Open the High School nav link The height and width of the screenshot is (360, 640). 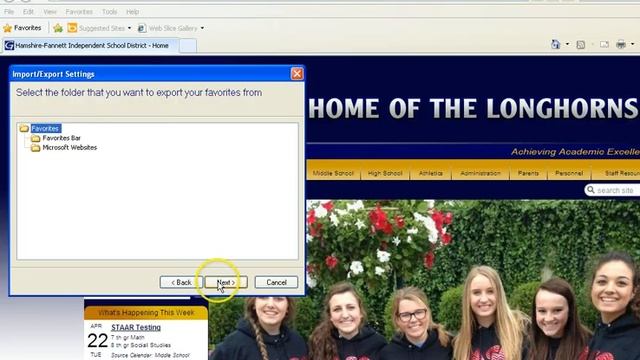(x=385, y=173)
